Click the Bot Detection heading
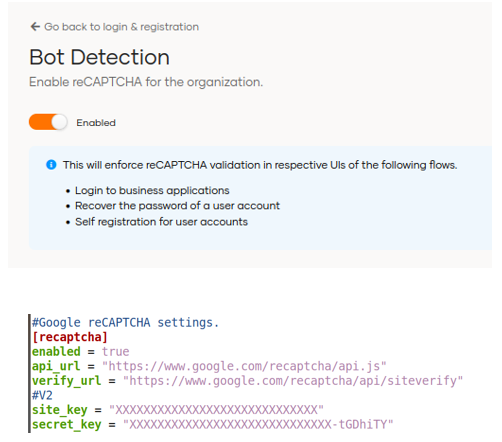Screen dimensions: 502x442 (x=99, y=57)
